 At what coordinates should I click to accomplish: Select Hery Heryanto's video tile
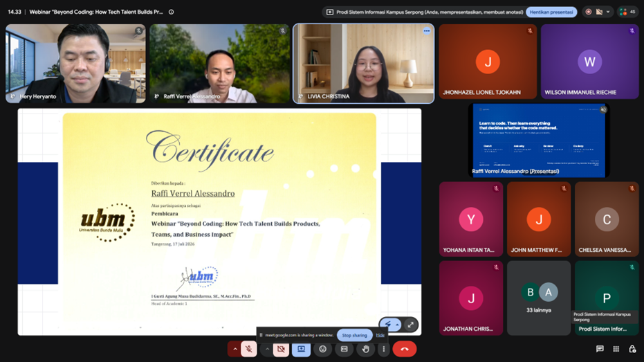coord(75,63)
